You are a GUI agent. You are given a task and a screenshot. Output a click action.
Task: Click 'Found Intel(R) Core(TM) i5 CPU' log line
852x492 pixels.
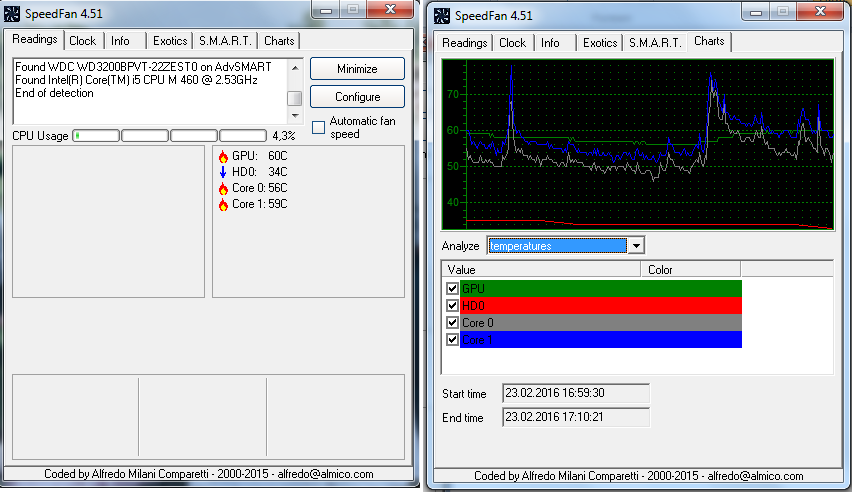tap(136, 80)
